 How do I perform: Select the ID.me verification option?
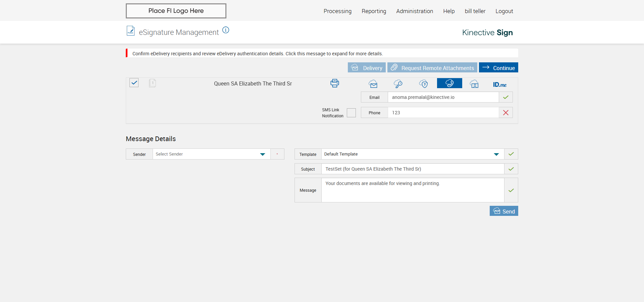[x=499, y=84]
